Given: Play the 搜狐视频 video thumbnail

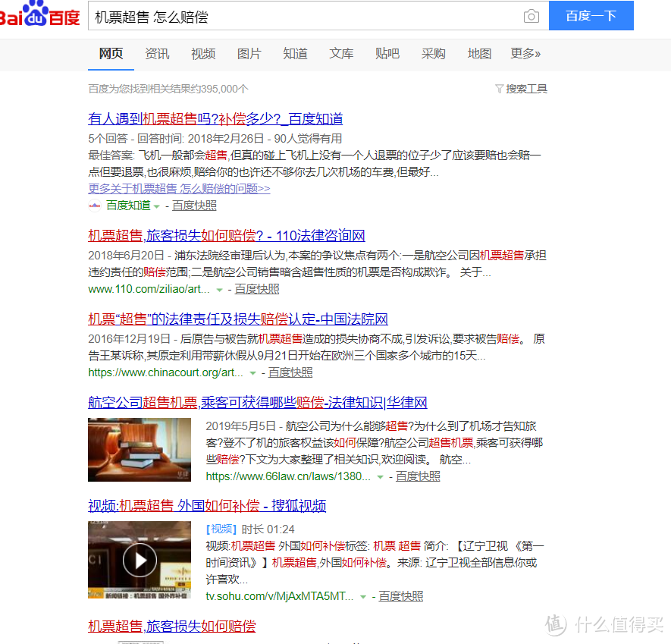Looking at the screenshot, I should click(140, 560).
